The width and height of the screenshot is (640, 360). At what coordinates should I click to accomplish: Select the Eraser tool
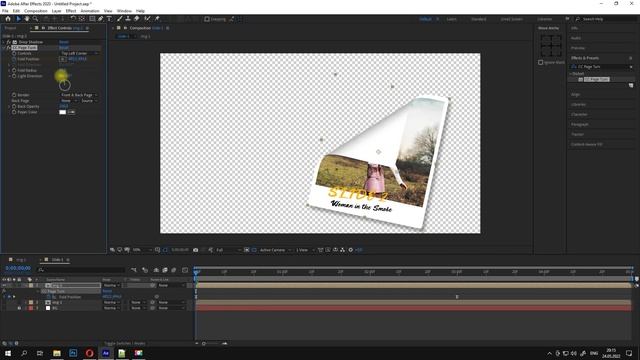137,19
